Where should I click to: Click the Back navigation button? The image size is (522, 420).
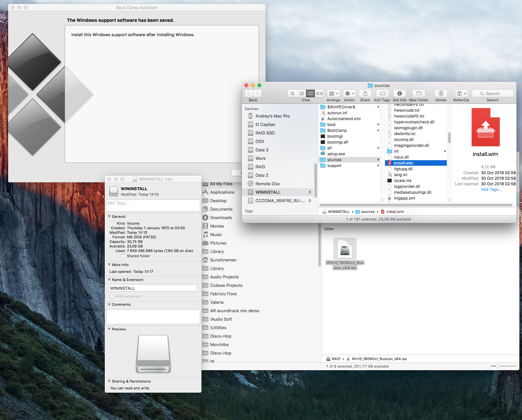249,93
